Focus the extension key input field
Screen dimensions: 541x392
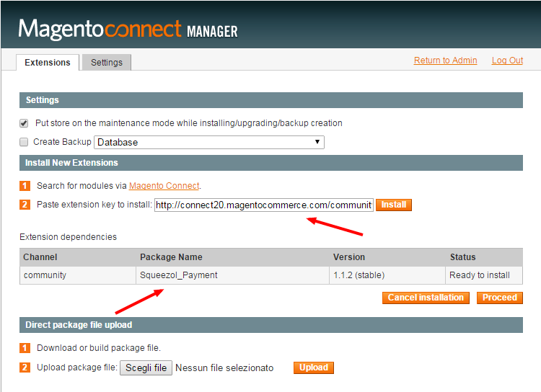point(264,205)
